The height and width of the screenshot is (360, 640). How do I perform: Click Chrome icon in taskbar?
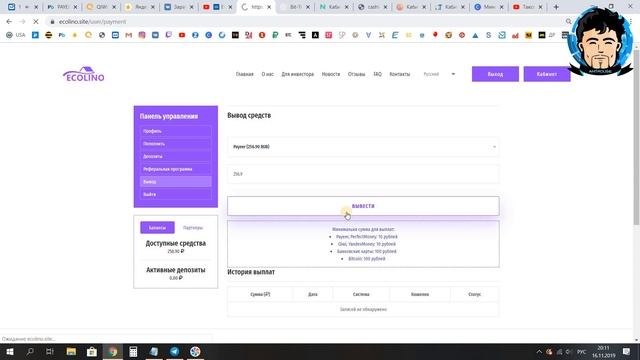coord(113,351)
